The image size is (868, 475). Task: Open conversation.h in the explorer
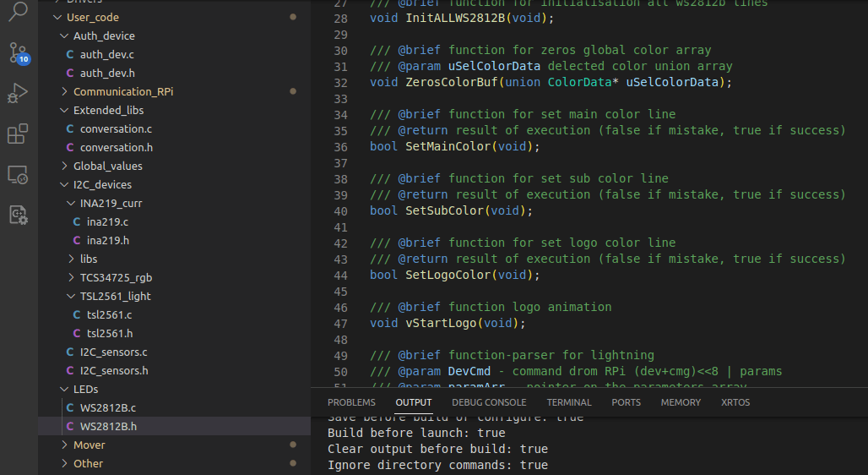(x=116, y=148)
